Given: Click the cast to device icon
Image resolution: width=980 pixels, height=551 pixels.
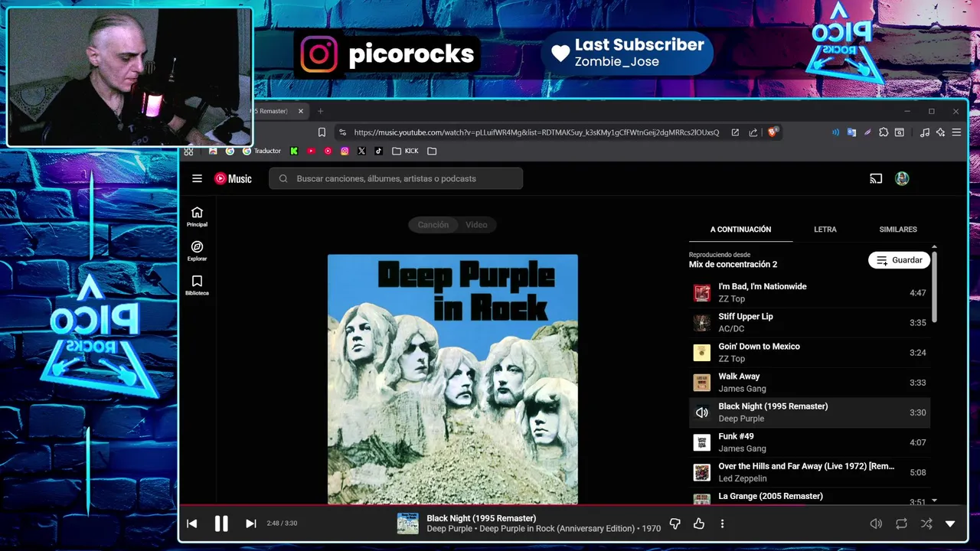Looking at the screenshot, I should click(876, 178).
